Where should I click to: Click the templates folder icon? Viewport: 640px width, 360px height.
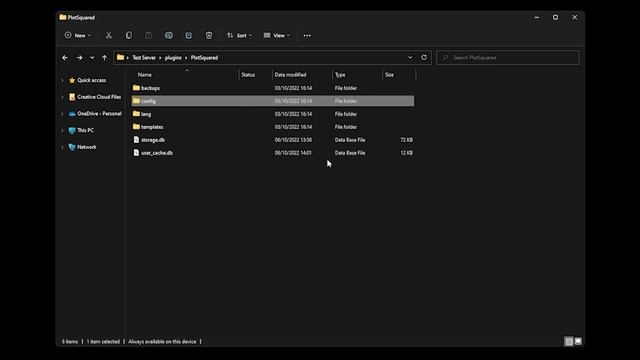pyautogui.click(x=136, y=127)
